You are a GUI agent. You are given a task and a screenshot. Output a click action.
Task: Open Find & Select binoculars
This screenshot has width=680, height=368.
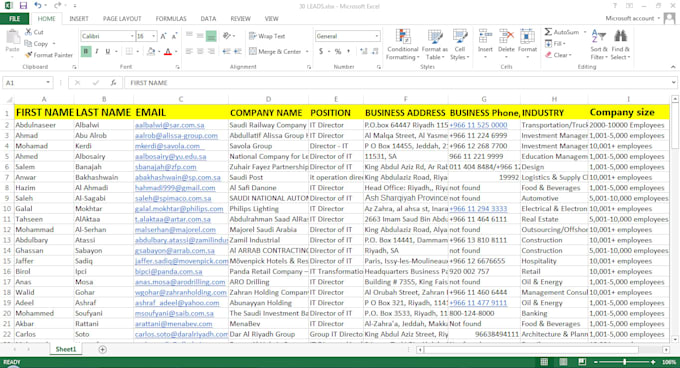click(x=620, y=45)
